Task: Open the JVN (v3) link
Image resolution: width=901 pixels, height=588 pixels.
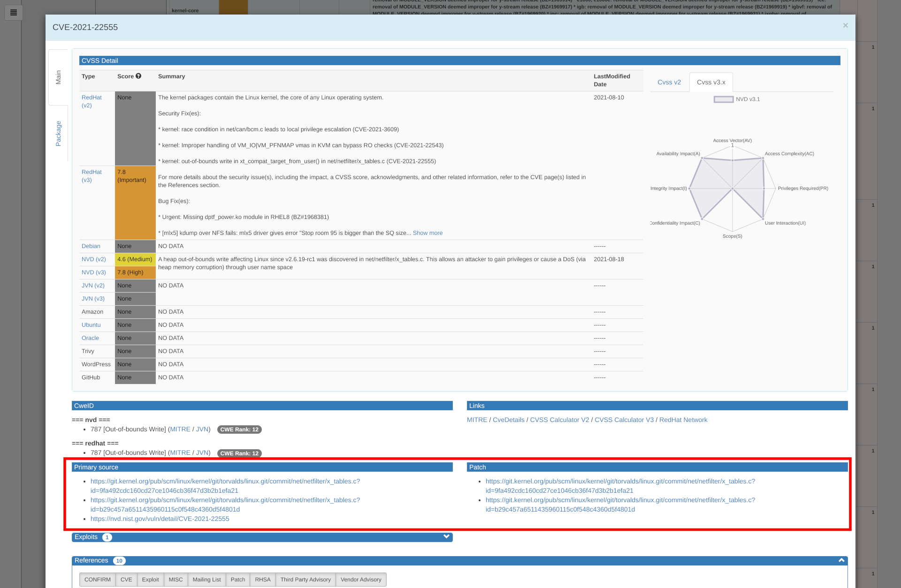Action: coord(93,299)
